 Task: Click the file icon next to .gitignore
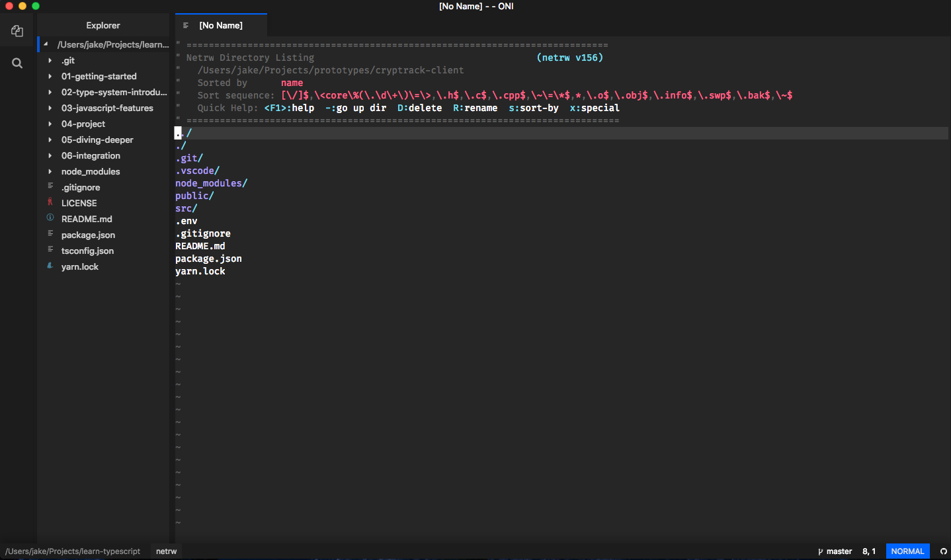(50, 186)
